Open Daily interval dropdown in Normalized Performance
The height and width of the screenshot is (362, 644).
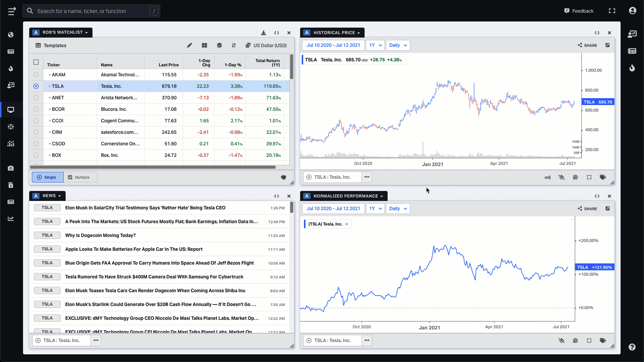(398, 209)
